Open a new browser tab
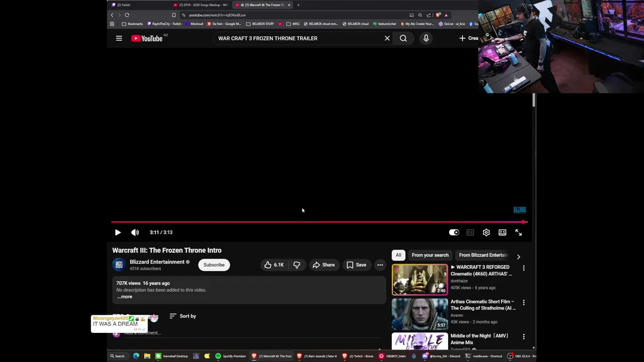This screenshot has width=644, height=362. coord(298,5)
